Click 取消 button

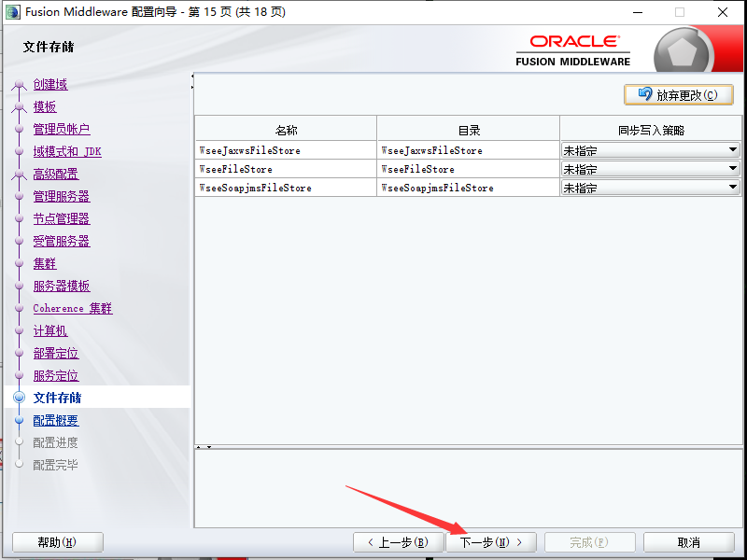[688, 542]
